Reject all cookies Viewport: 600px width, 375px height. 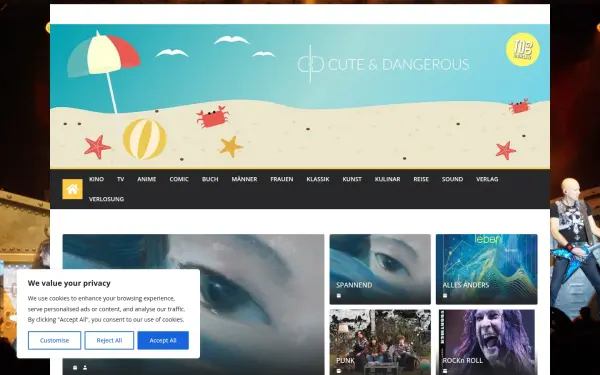(x=109, y=340)
